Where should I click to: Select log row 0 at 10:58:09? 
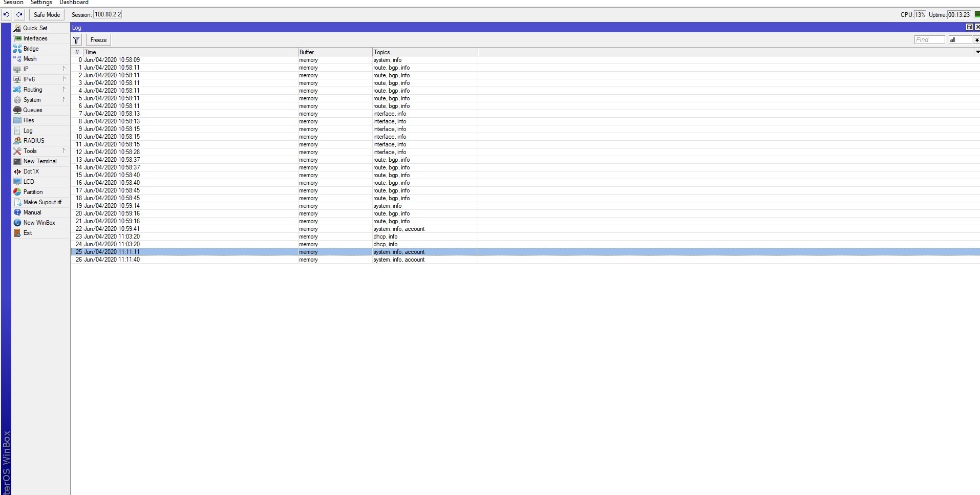(525, 60)
